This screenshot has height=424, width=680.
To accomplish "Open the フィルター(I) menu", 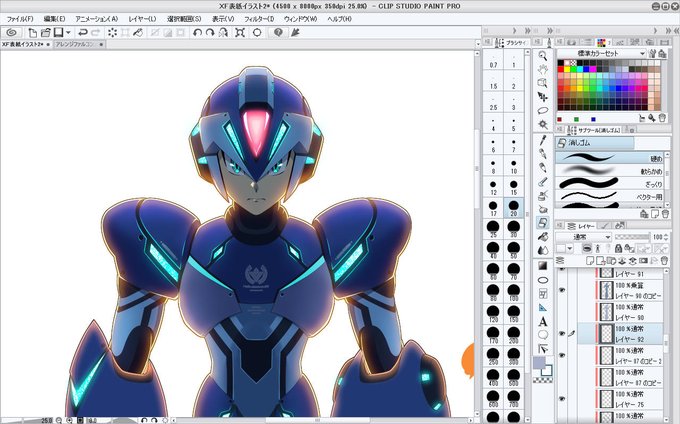I will 259,19.
